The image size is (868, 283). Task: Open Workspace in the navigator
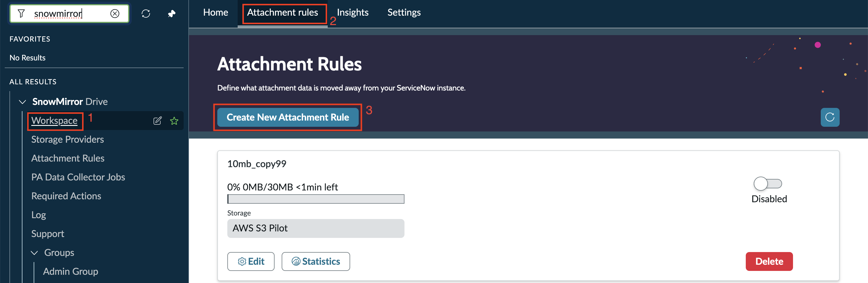[54, 121]
